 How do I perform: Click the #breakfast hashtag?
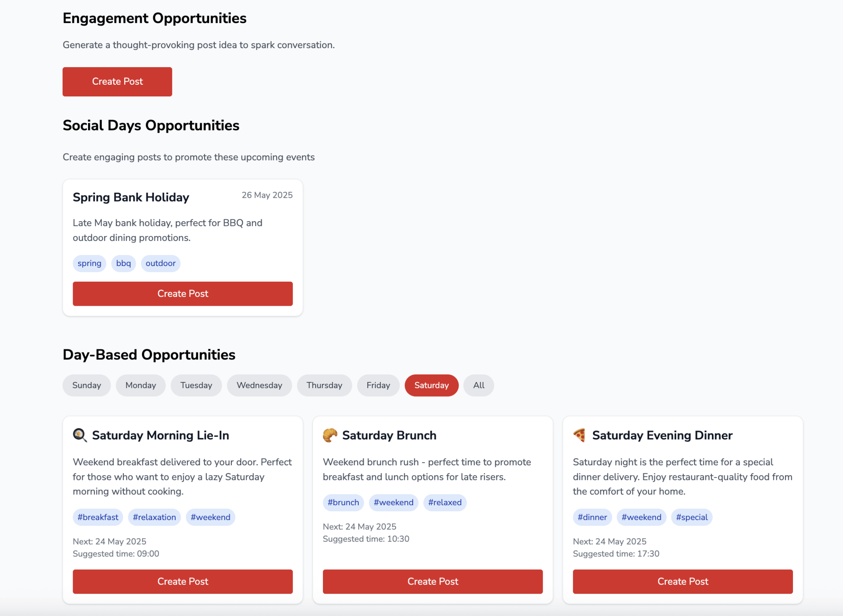(x=98, y=517)
